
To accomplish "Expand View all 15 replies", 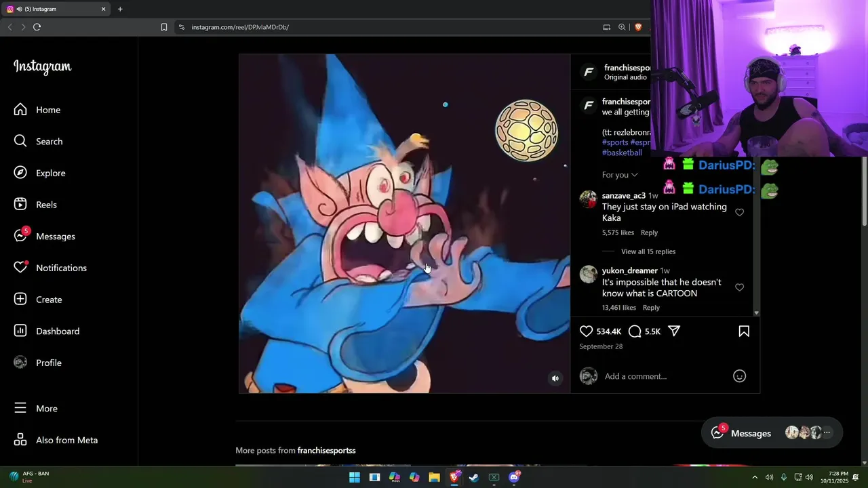I will coord(648,251).
